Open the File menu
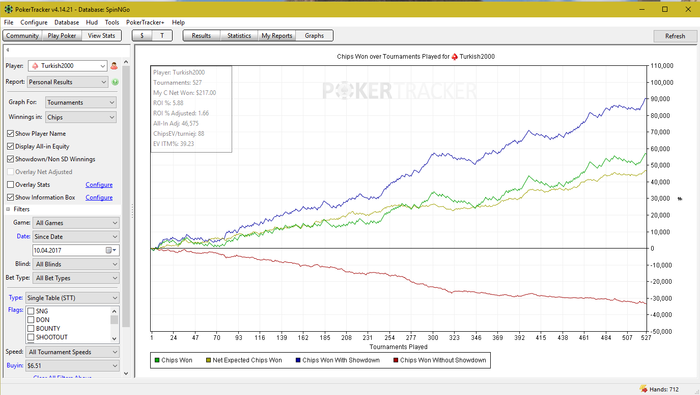Viewport: 700px width, 395px height. tap(8, 22)
